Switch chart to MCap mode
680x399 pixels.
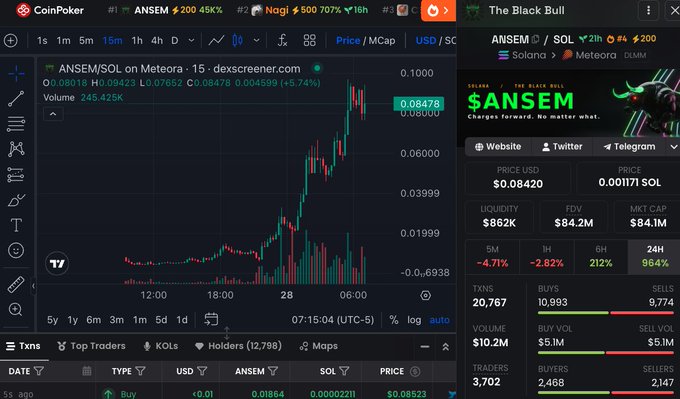tap(382, 41)
